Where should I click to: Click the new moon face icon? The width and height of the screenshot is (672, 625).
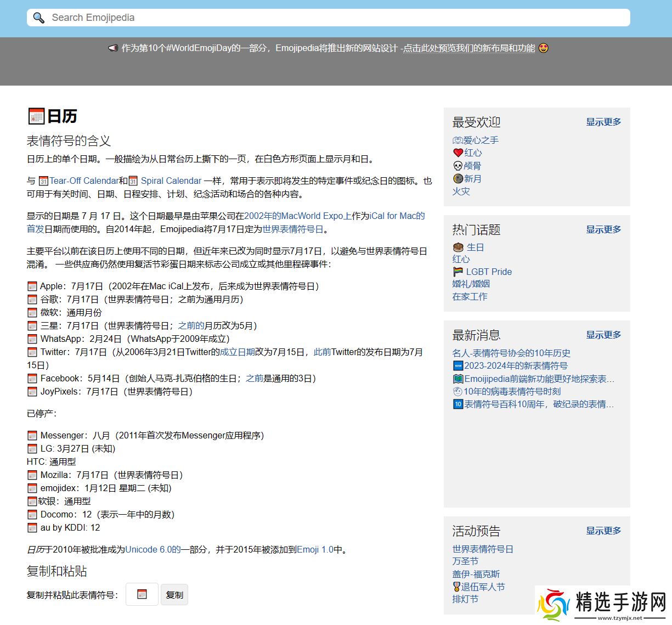[x=458, y=179]
